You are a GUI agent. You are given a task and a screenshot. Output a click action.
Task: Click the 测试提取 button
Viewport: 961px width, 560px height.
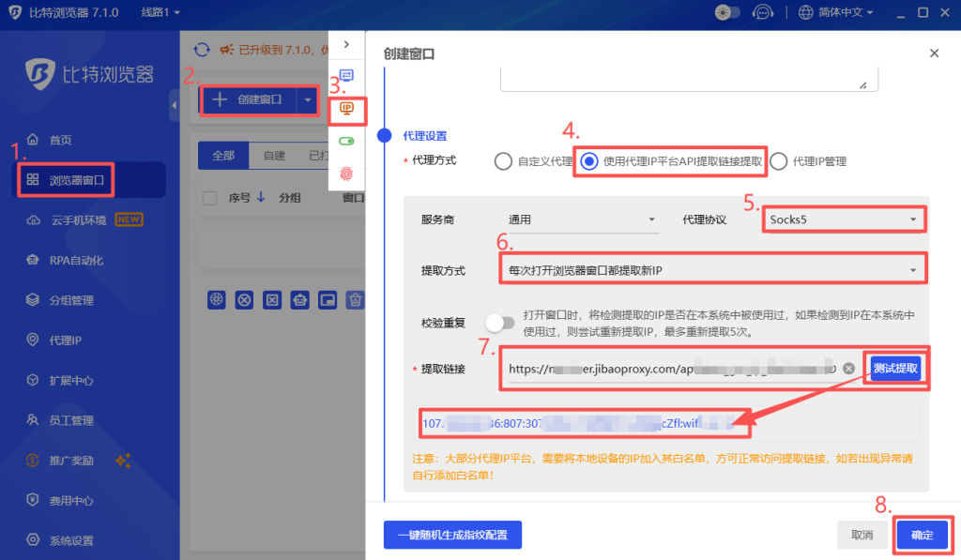click(895, 369)
